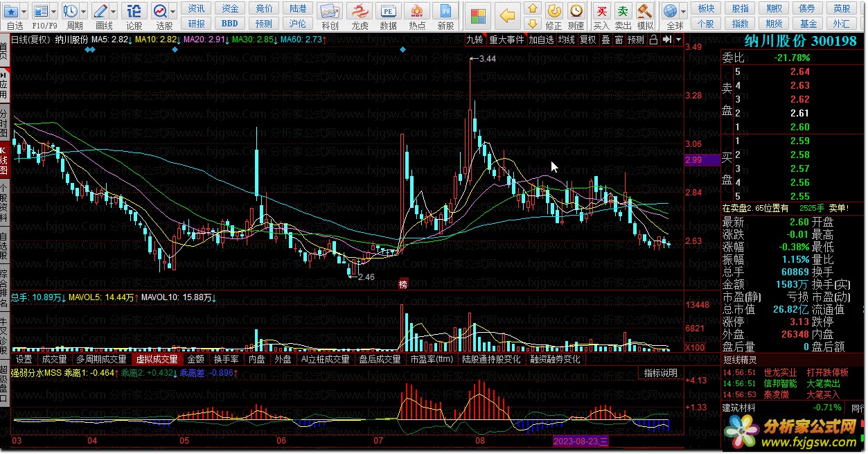Switch to the 成交量 indicator tab
868x454 pixels.
tap(54, 359)
